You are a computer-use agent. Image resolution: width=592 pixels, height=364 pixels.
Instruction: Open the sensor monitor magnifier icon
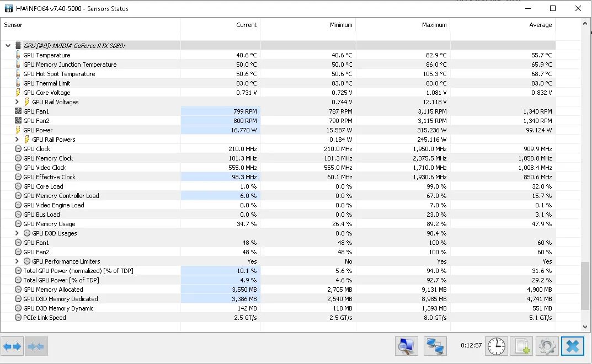[407, 346]
